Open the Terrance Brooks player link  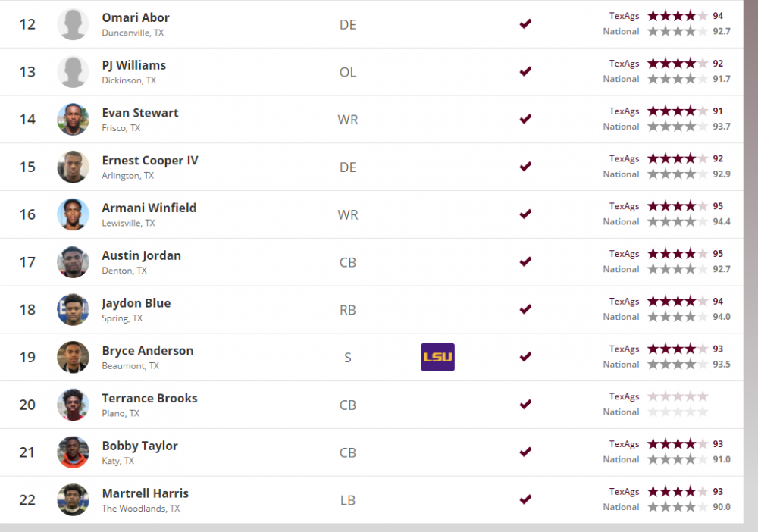coord(149,398)
